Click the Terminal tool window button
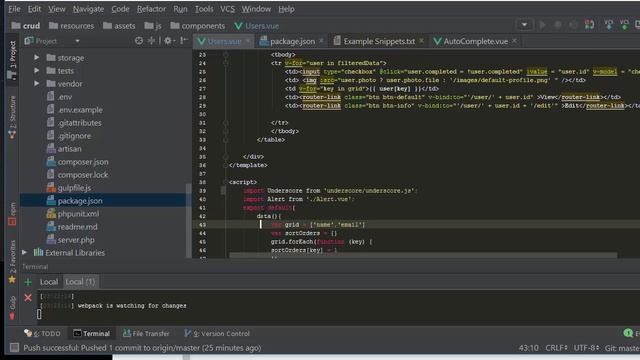The width and height of the screenshot is (640, 360). click(91, 333)
